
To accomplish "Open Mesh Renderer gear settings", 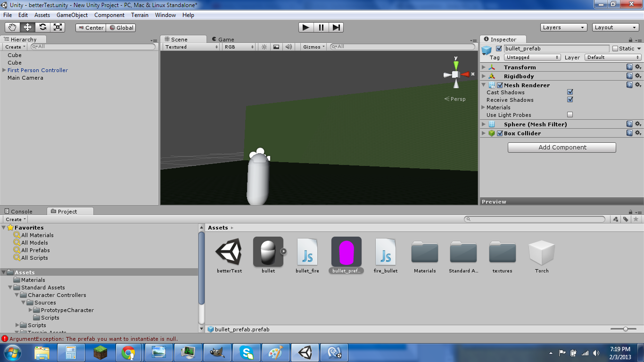I will (638, 85).
